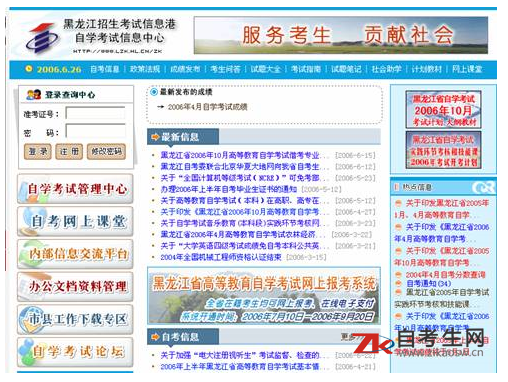Open 办公文档资料管理 sidebar button
Screen dimensions: 508x382
75,287
